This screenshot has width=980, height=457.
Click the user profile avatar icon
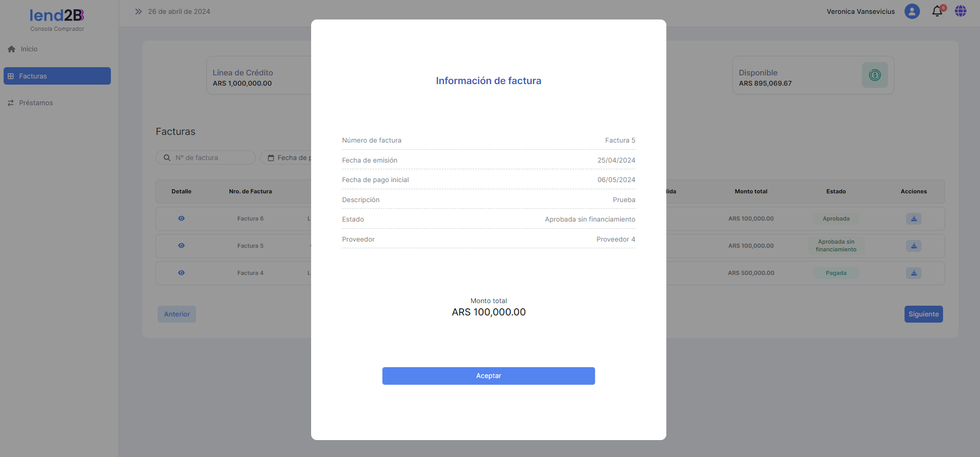click(912, 11)
